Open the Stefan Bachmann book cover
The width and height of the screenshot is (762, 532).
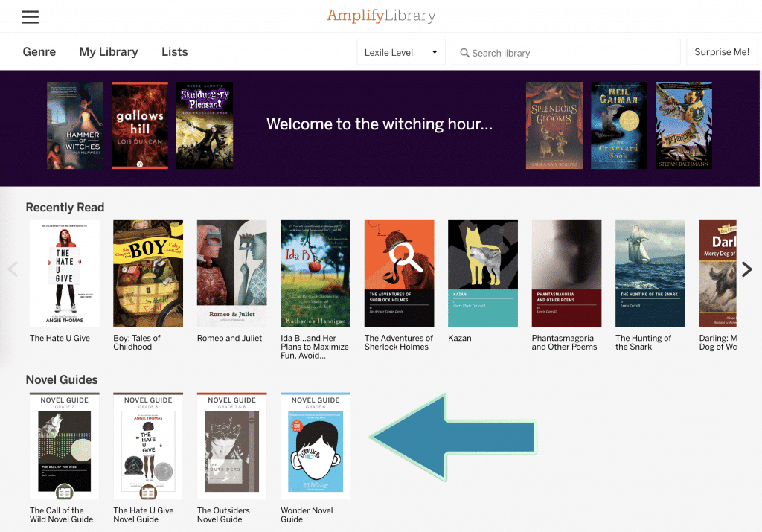tap(684, 125)
